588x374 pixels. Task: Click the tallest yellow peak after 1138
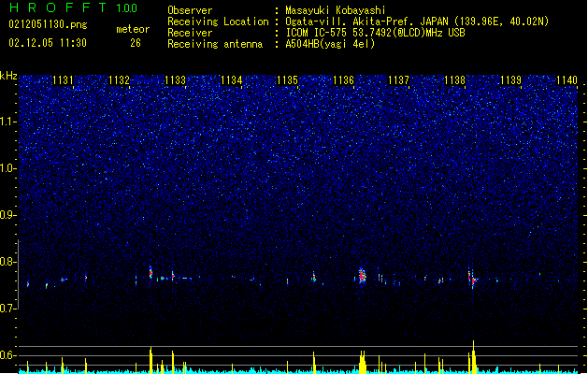point(474,357)
